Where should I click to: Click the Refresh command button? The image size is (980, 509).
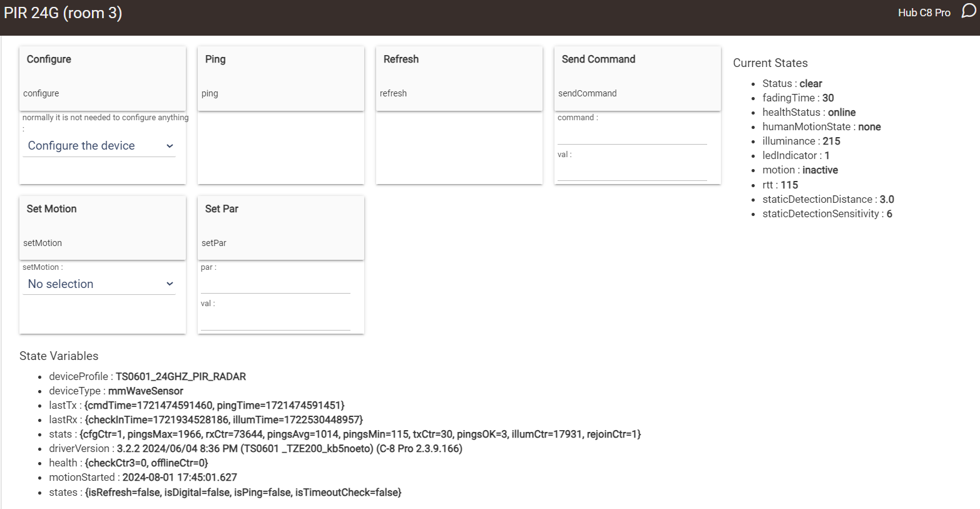pos(459,78)
